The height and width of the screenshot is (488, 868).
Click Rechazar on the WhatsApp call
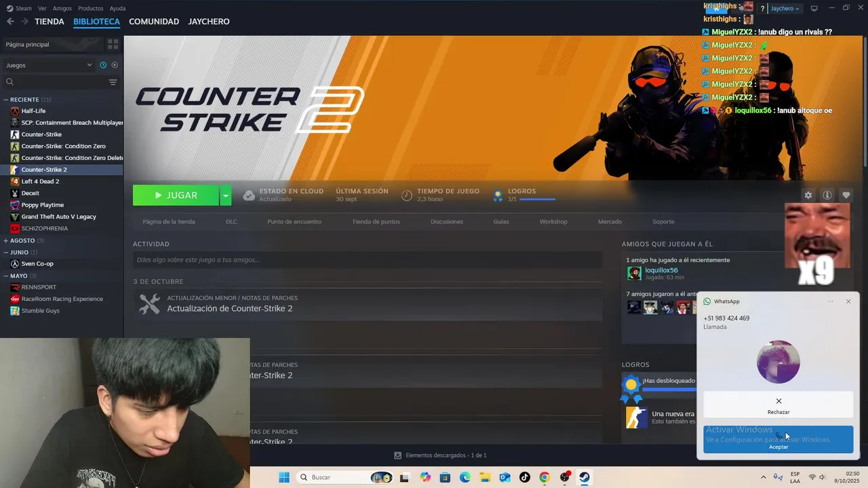(x=778, y=405)
